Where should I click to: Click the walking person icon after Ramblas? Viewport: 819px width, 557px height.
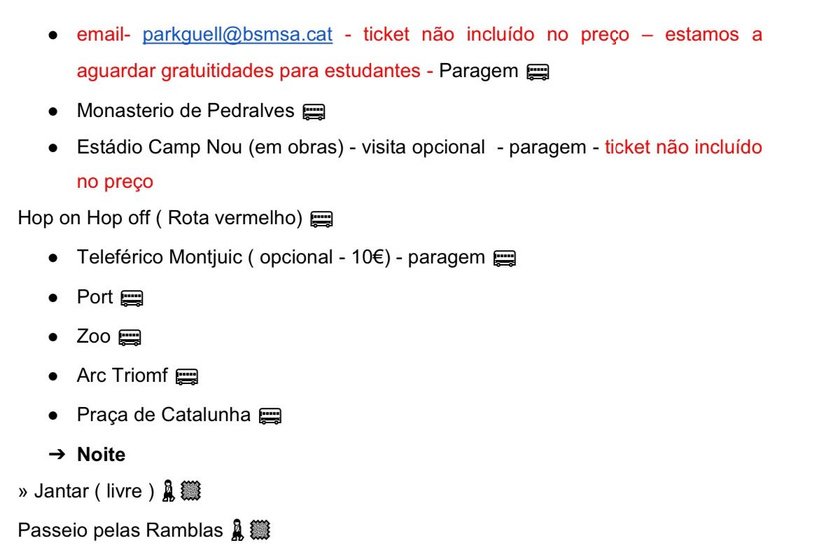click(237, 530)
